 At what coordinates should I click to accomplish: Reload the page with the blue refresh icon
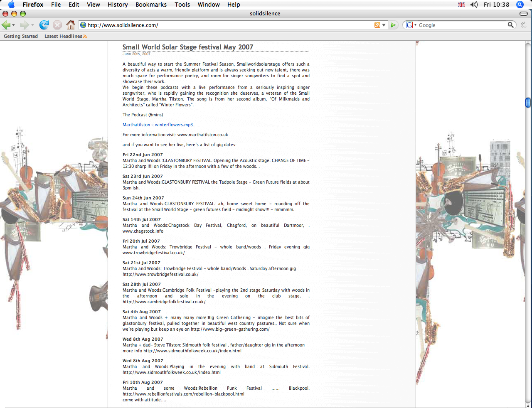(x=44, y=25)
